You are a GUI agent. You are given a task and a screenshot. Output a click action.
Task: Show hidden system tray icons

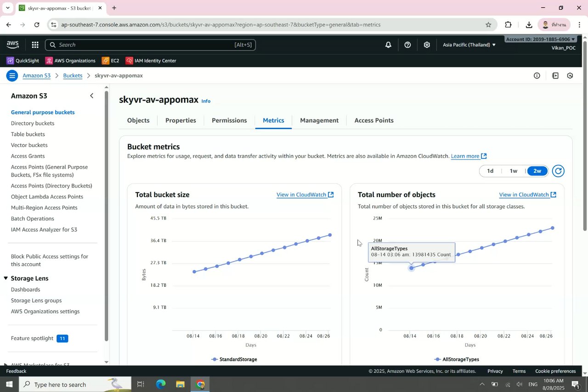[x=482, y=384]
